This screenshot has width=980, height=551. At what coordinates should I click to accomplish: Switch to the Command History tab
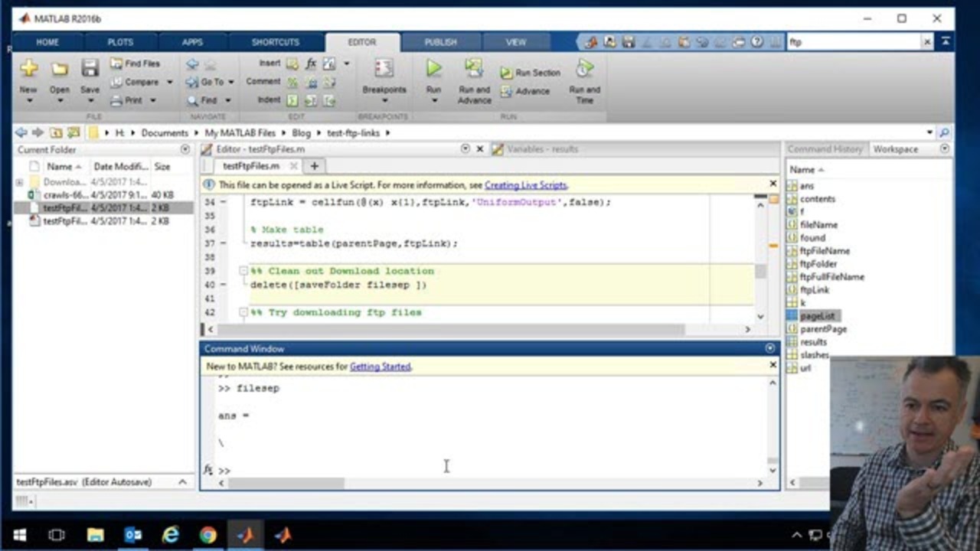coord(825,149)
